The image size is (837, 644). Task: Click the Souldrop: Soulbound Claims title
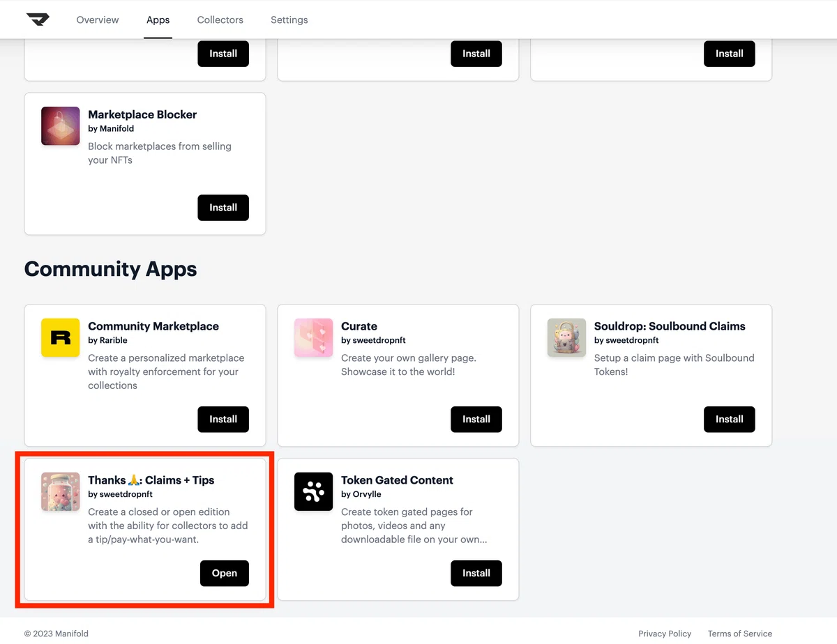click(670, 326)
